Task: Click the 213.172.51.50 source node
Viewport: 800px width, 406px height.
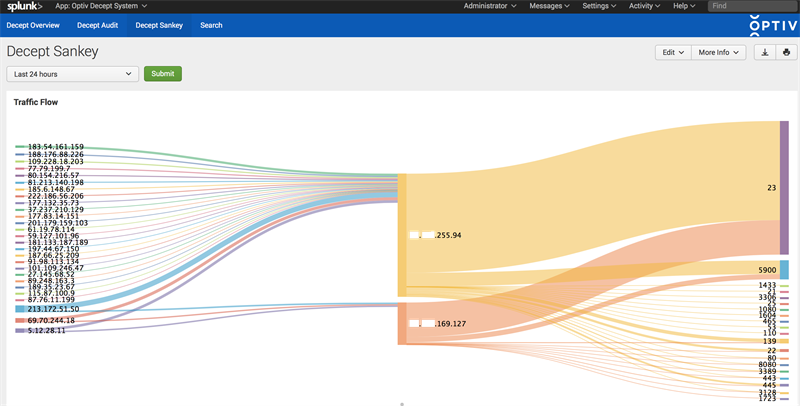Action: (20, 309)
